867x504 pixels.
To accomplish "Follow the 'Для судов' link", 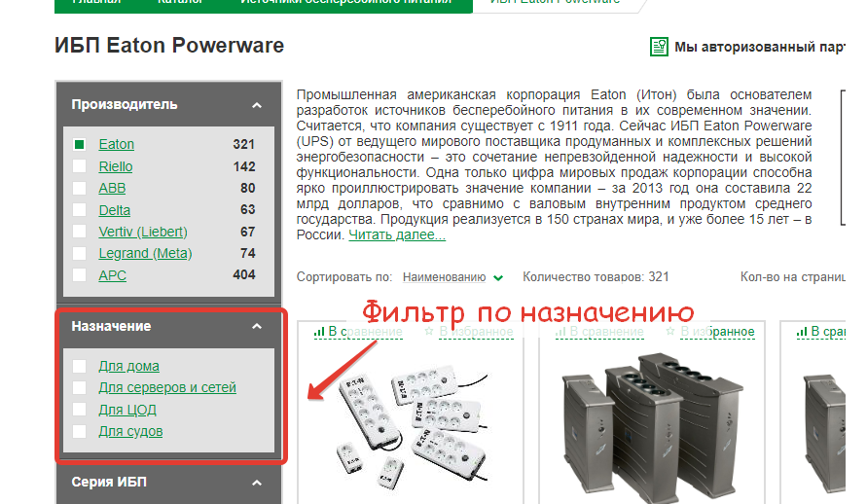I will click(130, 431).
